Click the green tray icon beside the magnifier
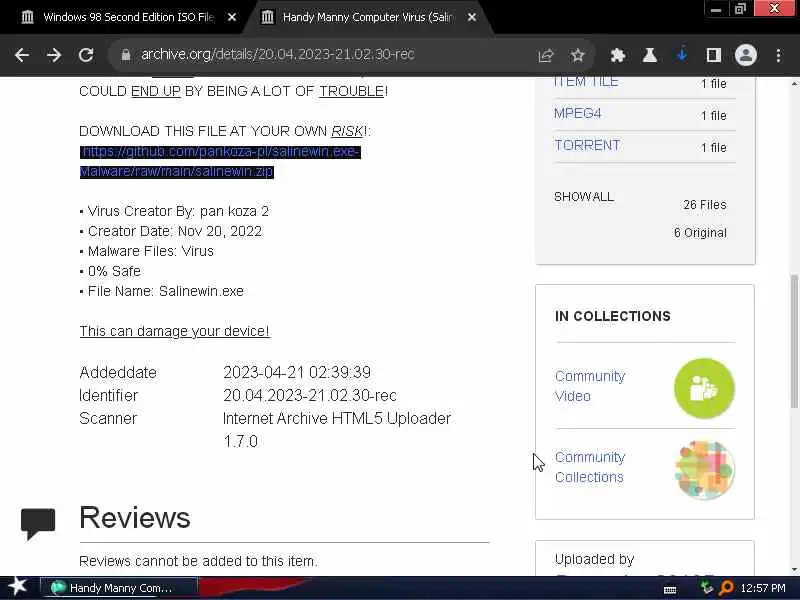 (x=707, y=588)
